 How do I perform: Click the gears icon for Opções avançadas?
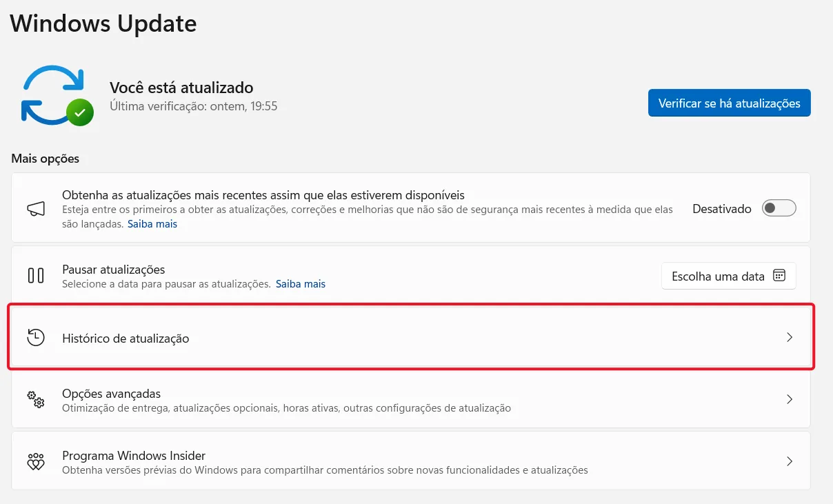click(36, 399)
